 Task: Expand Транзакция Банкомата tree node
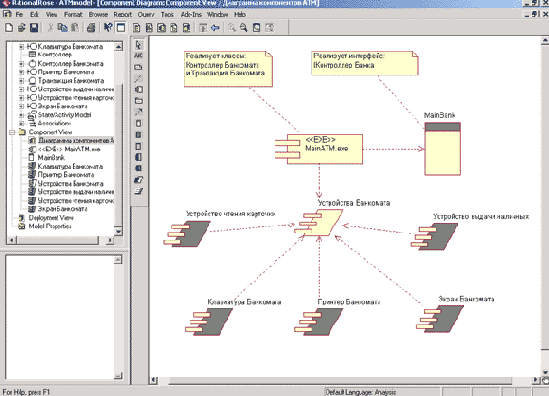[x=21, y=81]
